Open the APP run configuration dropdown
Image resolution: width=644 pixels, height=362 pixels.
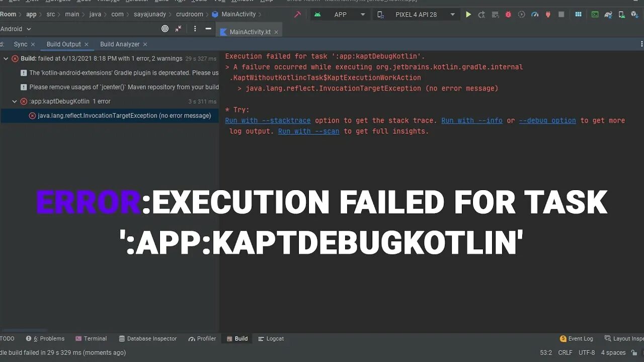click(x=340, y=15)
